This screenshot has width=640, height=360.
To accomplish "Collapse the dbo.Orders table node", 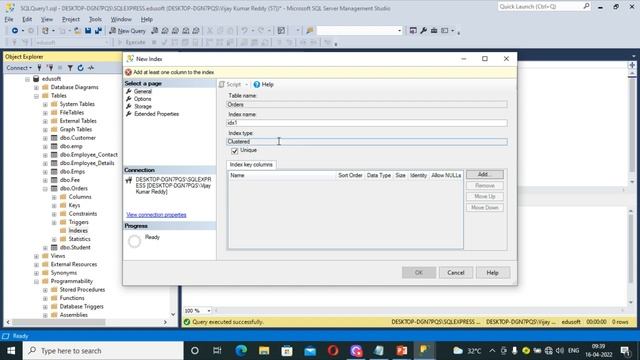I will pyautogui.click(x=45, y=189).
